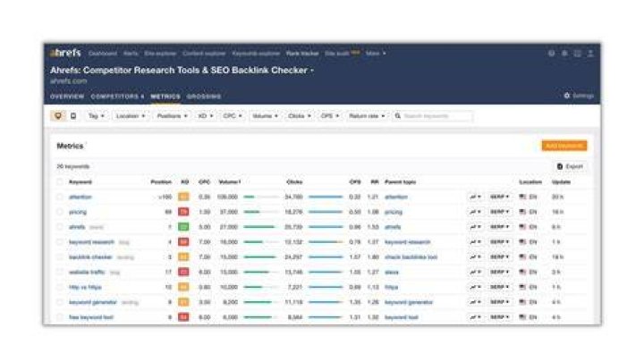Open the keyword research keyword link
Image resolution: width=644 pixels, height=361 pixels.
click(91, 242)
